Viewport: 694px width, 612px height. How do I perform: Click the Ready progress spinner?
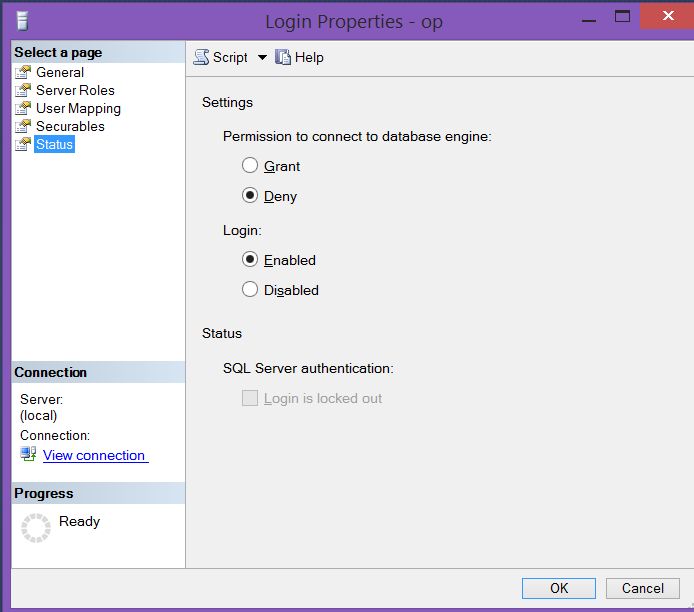[36, 527]
